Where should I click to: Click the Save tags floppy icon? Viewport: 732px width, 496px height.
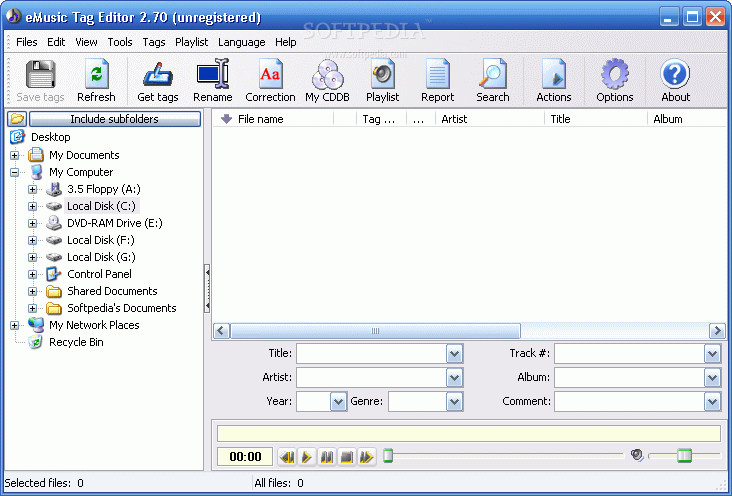pos(40,74)
